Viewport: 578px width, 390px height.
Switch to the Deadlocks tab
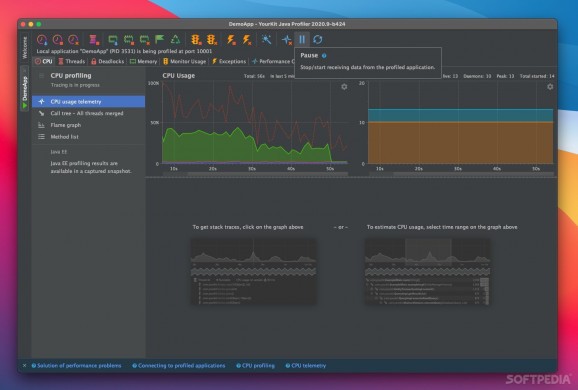pos(107,61)
